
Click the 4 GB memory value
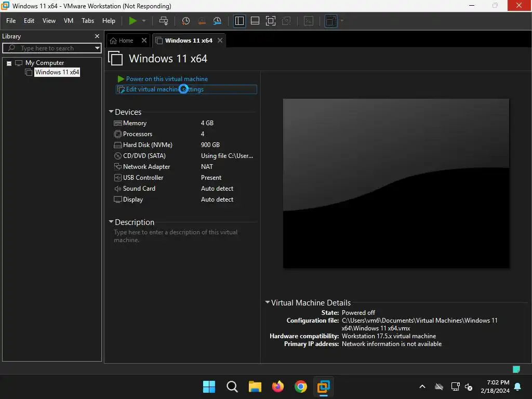coord(207,123)
